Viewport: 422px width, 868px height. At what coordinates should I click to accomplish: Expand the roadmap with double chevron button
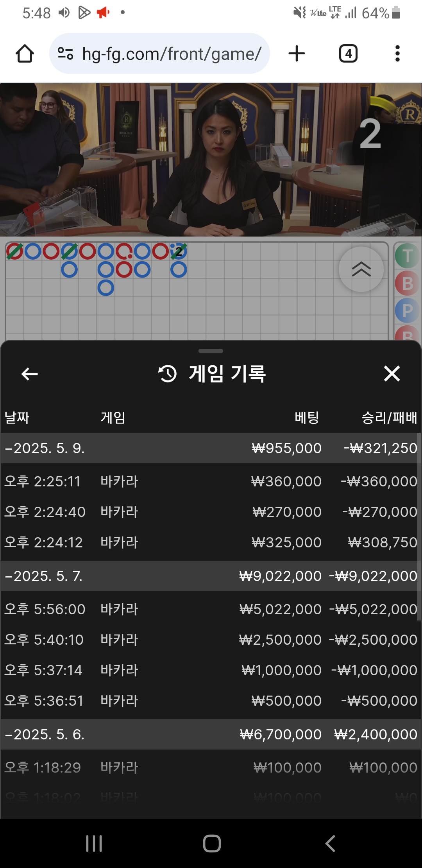[361, 269]
